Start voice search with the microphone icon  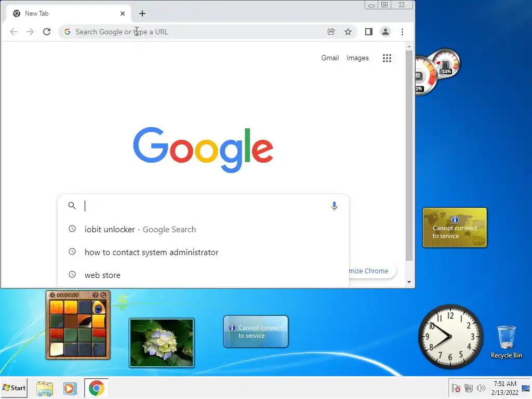click(334, 206)
